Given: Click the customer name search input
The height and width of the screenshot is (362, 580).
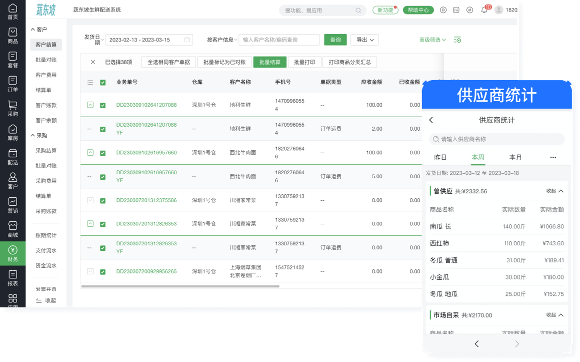Looking at the screenshot, I should coord(279,40).
